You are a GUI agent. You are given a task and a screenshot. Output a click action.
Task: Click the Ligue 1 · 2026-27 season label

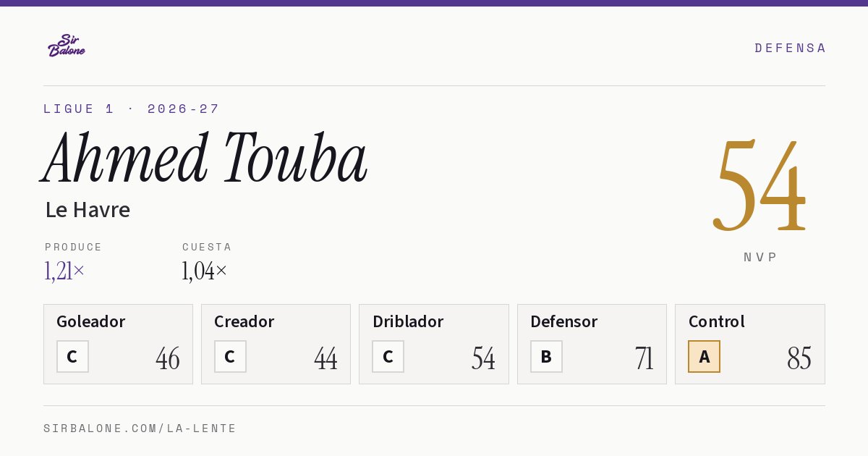(132, 109)
